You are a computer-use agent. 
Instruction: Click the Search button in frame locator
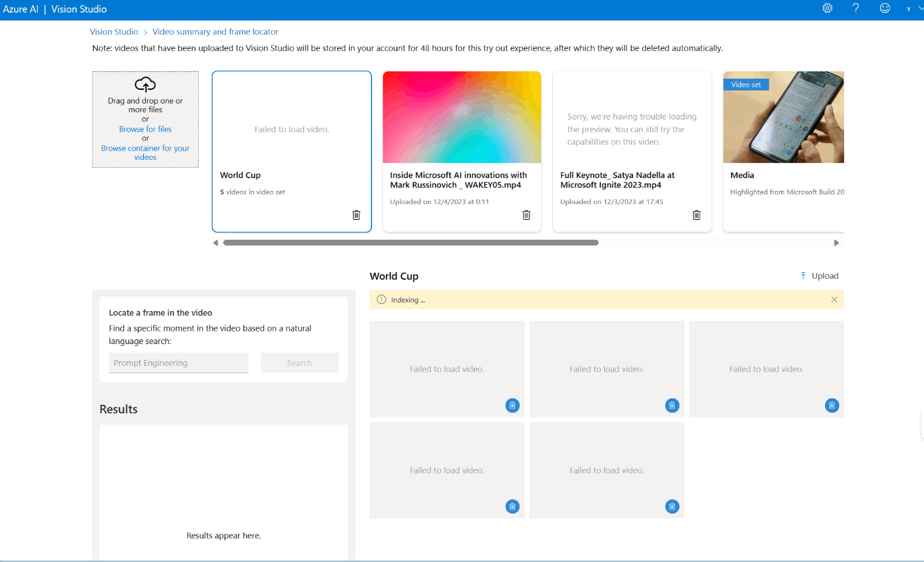[300, 363]
